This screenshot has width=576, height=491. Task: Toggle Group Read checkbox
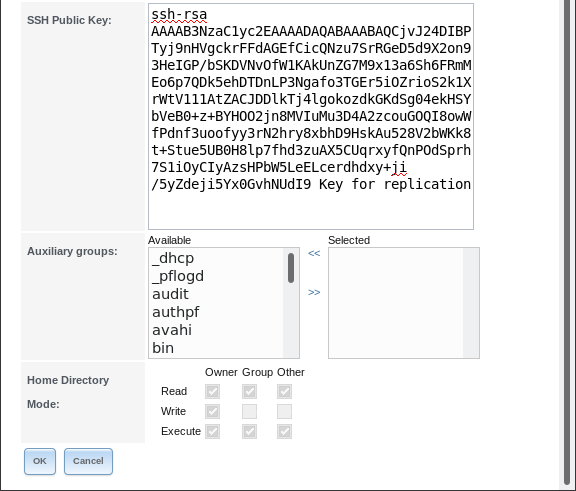pos(249,391)
